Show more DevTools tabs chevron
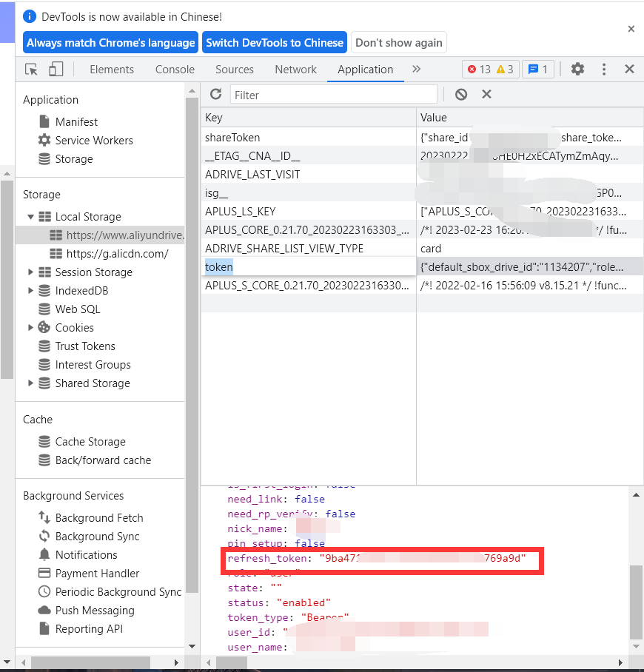The image size is (644, 672). tap(416, 69)
